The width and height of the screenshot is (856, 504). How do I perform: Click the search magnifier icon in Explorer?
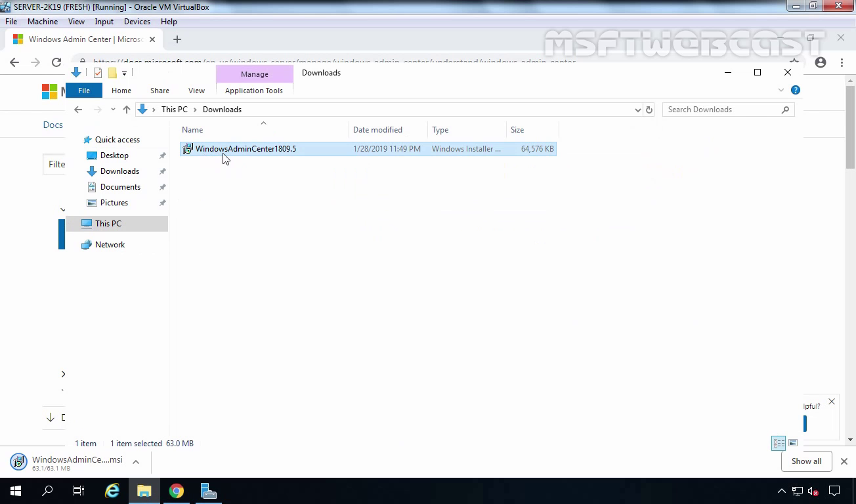(x=785, y=110)
